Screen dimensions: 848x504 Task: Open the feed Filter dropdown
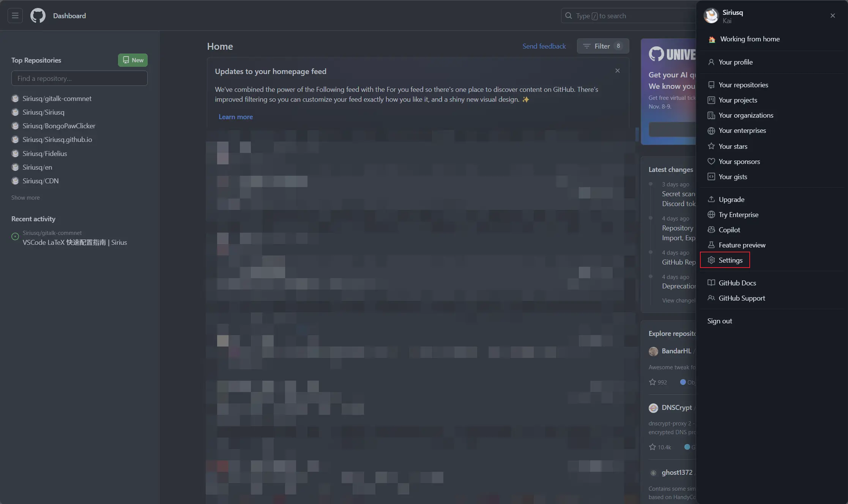[x=603, y=46]
